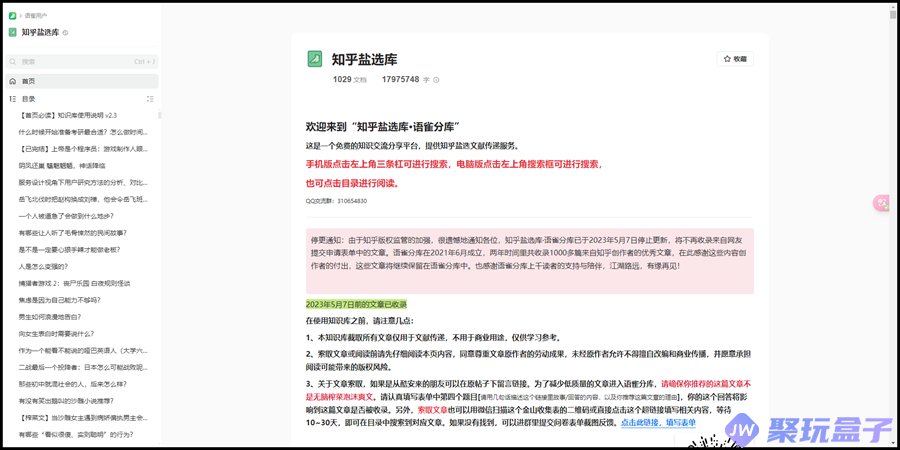Image resolution: width=900 pixels, height=450 pixels.
Task: Click the info icon next to 字
Action: pos(436,80)
